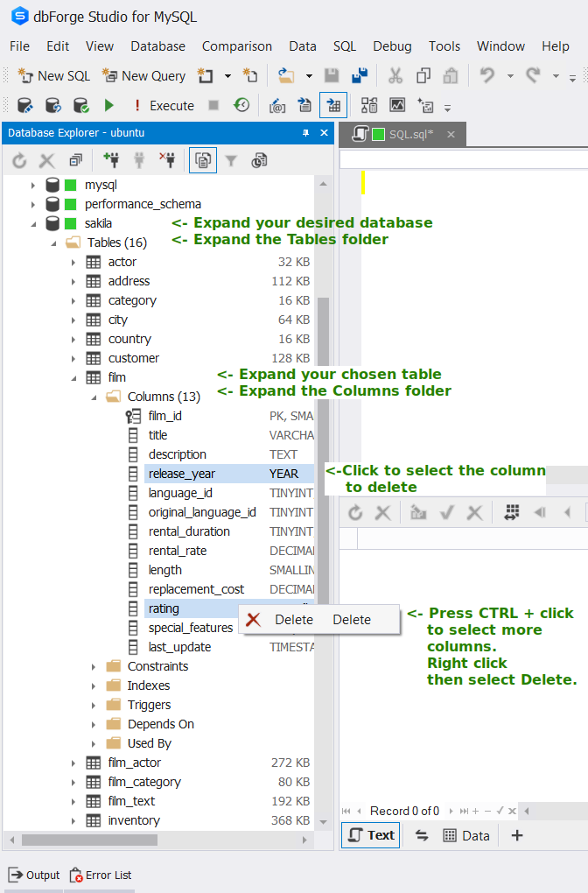The image size is (588, 893).
Task: Click the Undo arrow icon
Action: pos(486,76)
